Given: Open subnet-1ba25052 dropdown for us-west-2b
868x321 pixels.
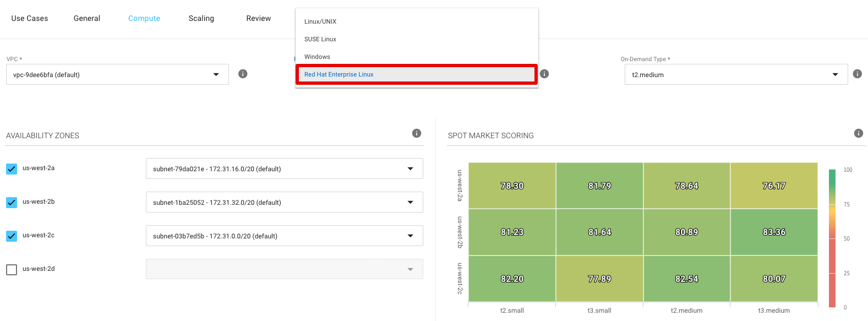Looking at the screenshot, I should point(284,203).
